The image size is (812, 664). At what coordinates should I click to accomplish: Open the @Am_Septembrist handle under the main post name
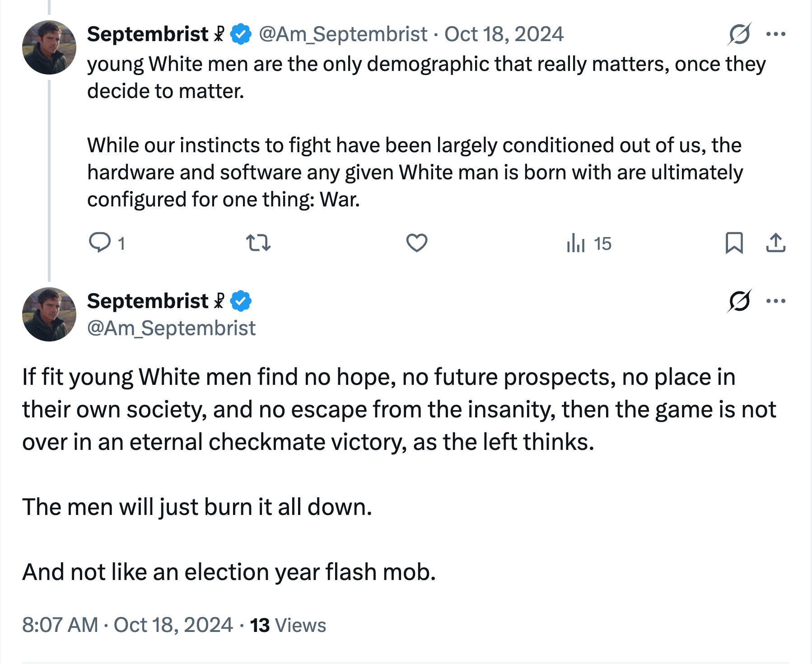click(x=171, y=328)
